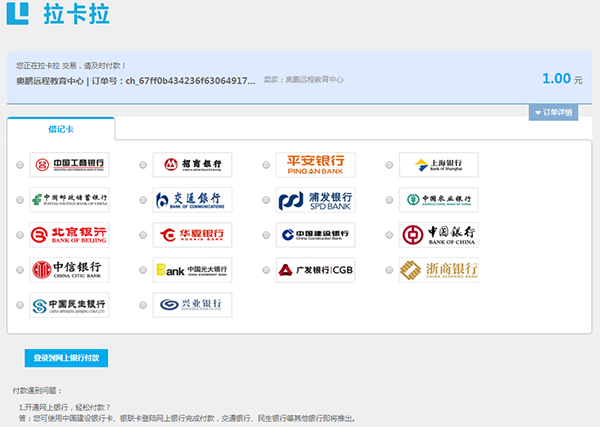Image resolution: width=600 pixels, height=427 pixels.
Task: Click the 拉卡拉 logo in the header
Action: click(58, 18)
